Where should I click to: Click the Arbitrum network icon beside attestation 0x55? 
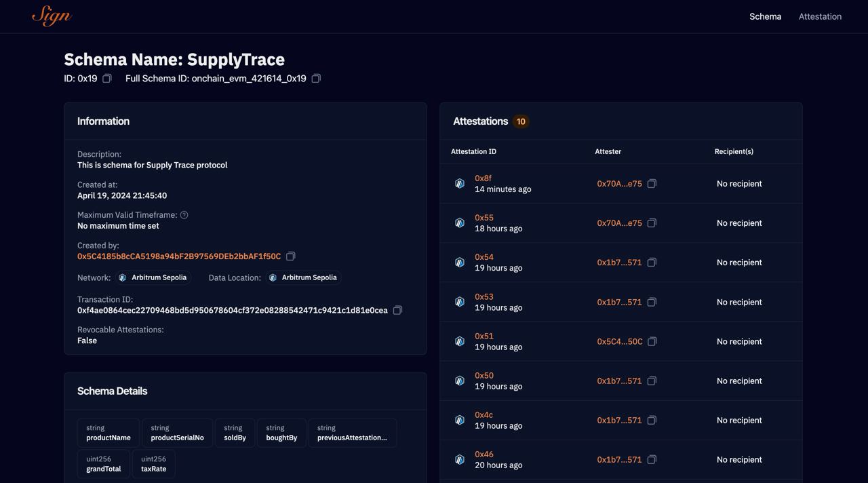pos(459,223)
